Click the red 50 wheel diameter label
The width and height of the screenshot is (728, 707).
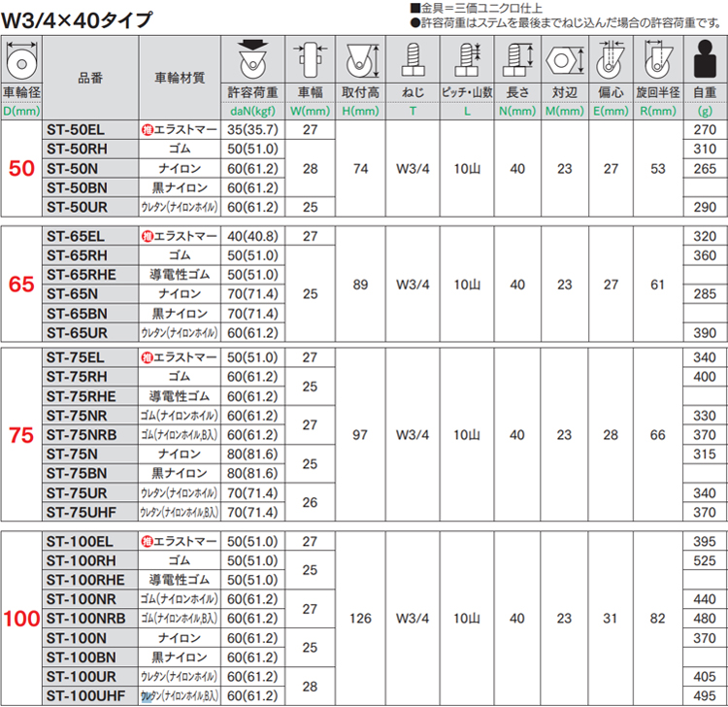pos(21,169)
